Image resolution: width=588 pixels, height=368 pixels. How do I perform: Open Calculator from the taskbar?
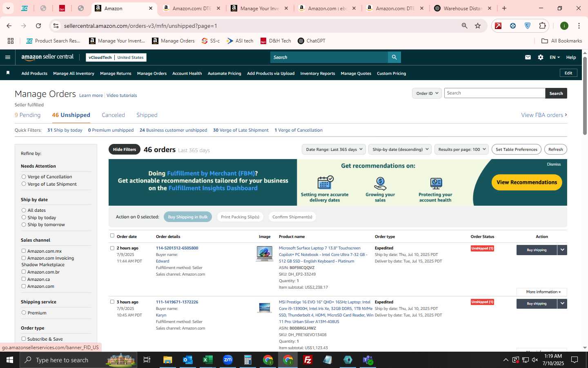(x=248, y=360)
